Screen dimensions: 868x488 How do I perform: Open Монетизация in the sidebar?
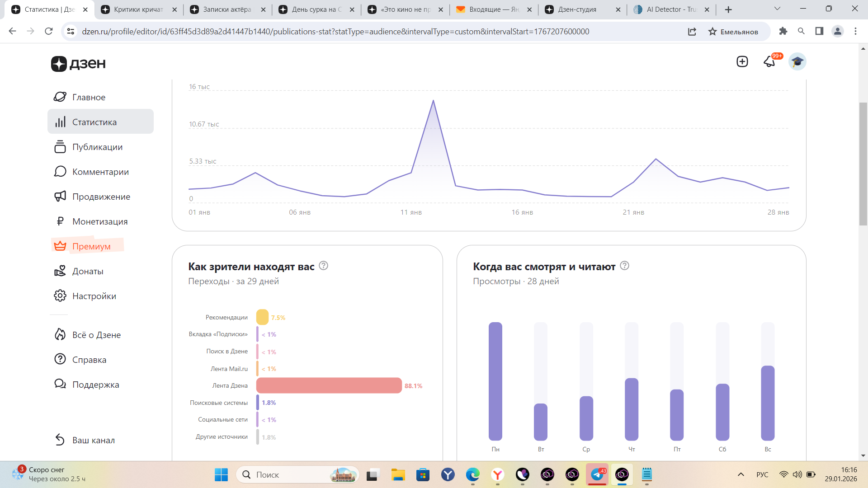coord(100,221)
